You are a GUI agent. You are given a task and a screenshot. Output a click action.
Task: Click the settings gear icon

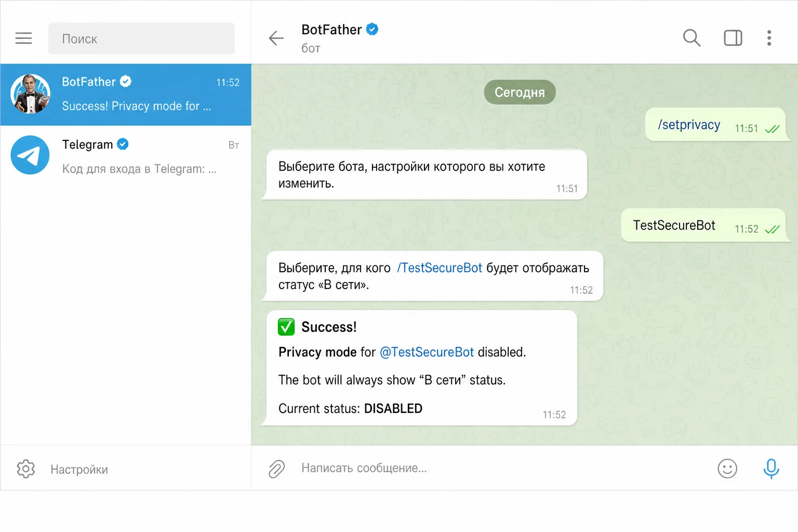[x=25, y=469]
